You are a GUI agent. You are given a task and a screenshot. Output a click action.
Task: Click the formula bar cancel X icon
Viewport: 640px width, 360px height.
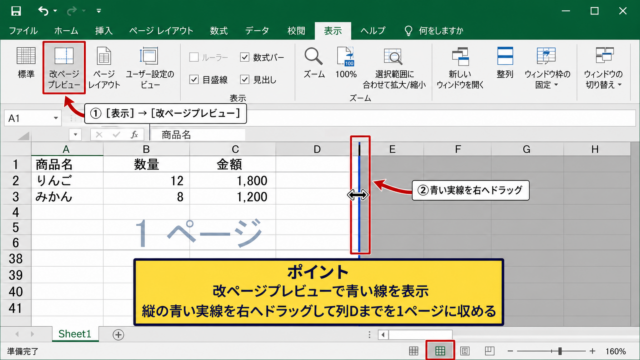click(x=99, y=135)
